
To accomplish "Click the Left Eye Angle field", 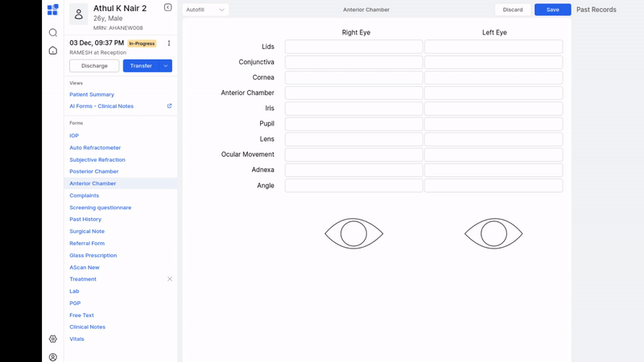I will (x=493, y=186).
